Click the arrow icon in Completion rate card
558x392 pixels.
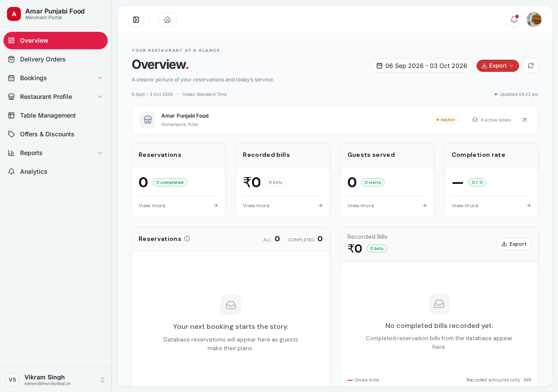[528, 206]
